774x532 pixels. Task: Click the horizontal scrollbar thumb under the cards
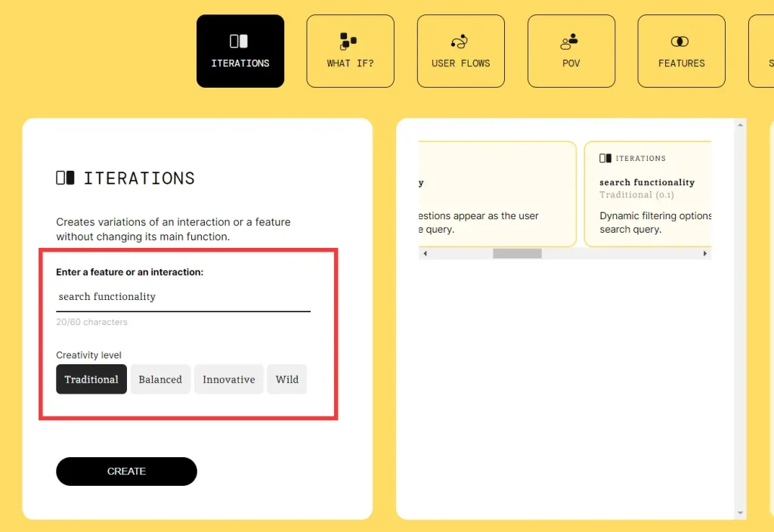point(517,253)
